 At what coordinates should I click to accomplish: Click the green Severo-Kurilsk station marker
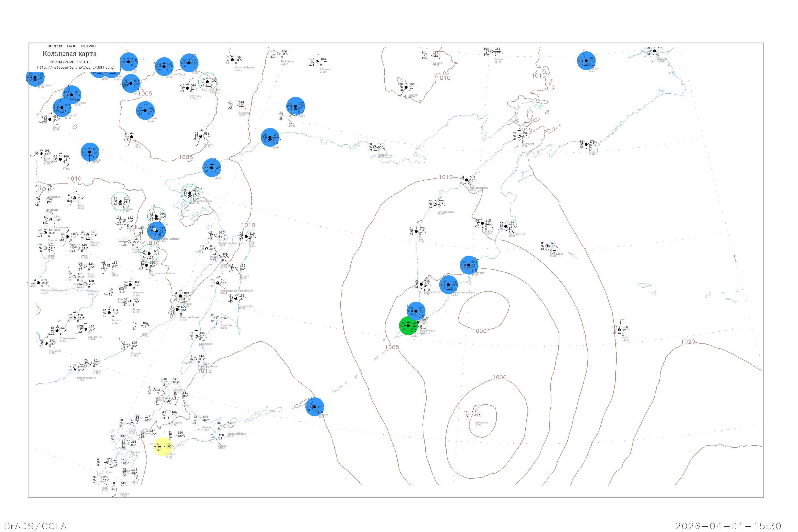(x=409, y=326)
